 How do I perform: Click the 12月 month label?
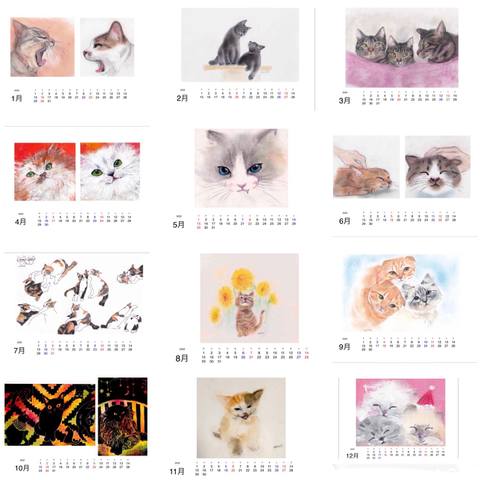pos(352,455)
